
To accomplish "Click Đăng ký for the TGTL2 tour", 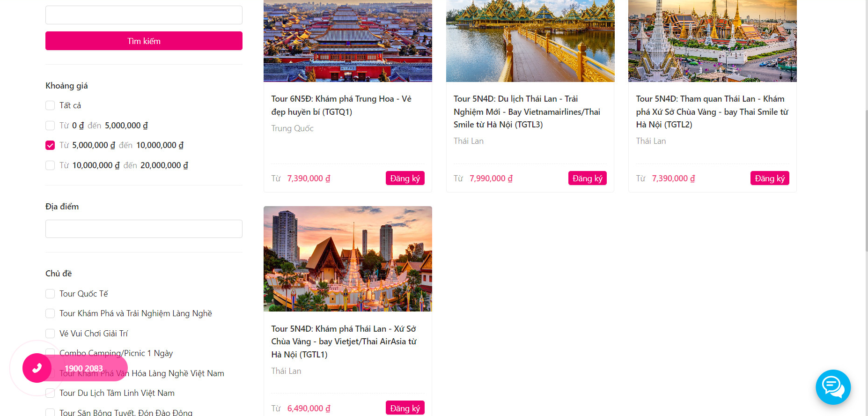I will click(x=770, y=178).
